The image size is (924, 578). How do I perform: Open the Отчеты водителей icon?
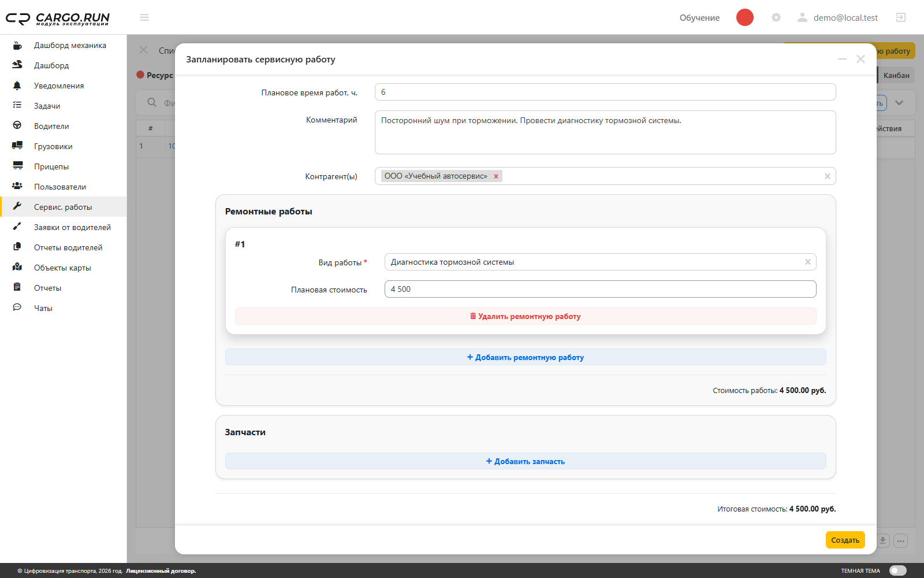click(17, 247)
